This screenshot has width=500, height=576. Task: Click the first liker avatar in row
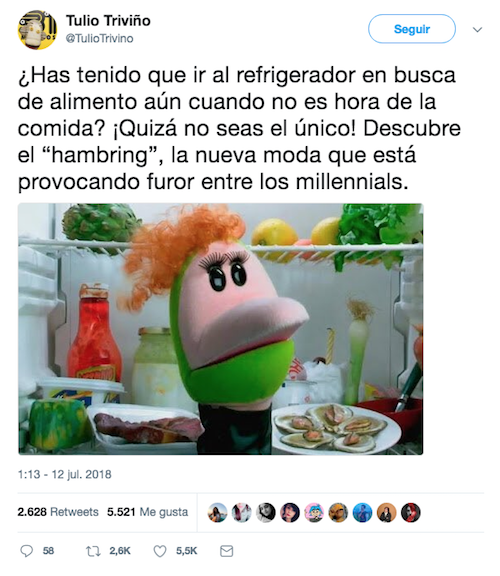click(217, 512)
